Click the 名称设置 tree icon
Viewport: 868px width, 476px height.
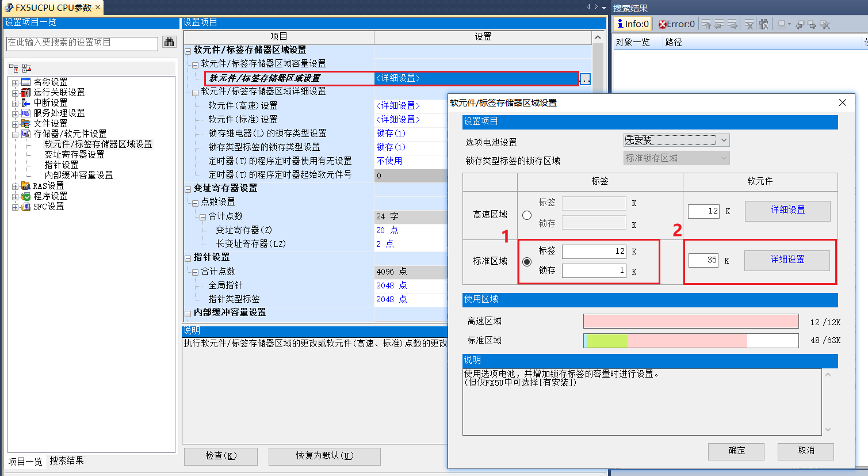click(x=26, y=82)
